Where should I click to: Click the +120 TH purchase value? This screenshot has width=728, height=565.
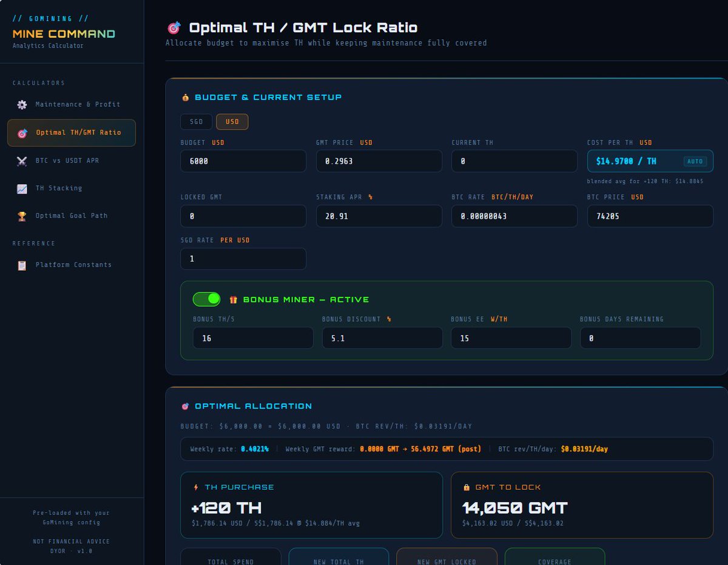[226, 508]
